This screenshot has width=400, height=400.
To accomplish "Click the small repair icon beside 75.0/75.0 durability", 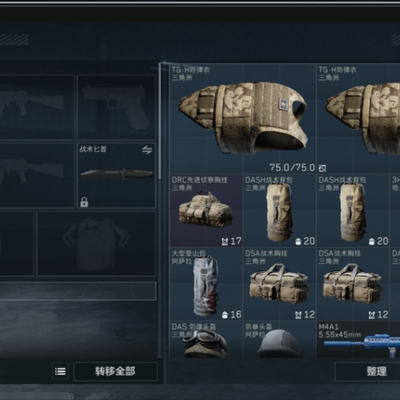I will point(322,168).
